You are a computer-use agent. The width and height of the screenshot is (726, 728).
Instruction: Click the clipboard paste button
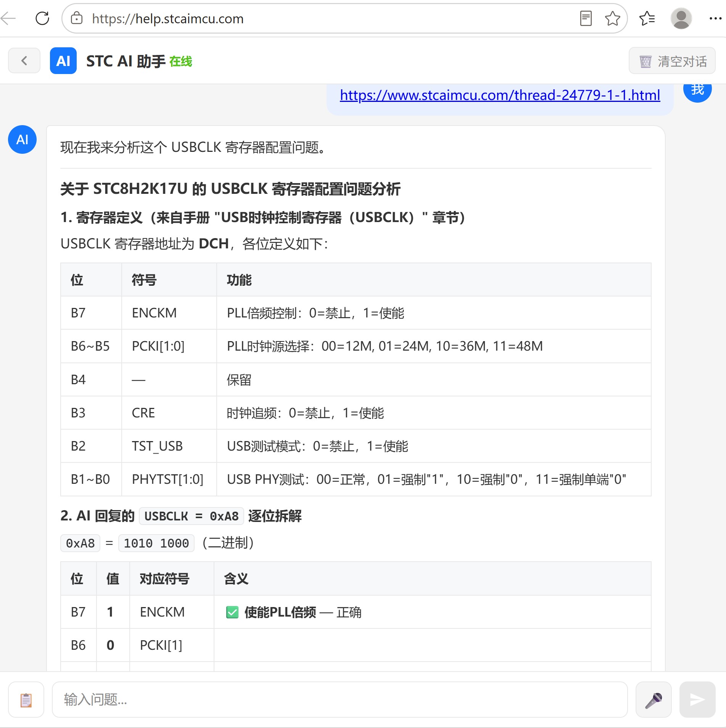(x=26, y=700)
